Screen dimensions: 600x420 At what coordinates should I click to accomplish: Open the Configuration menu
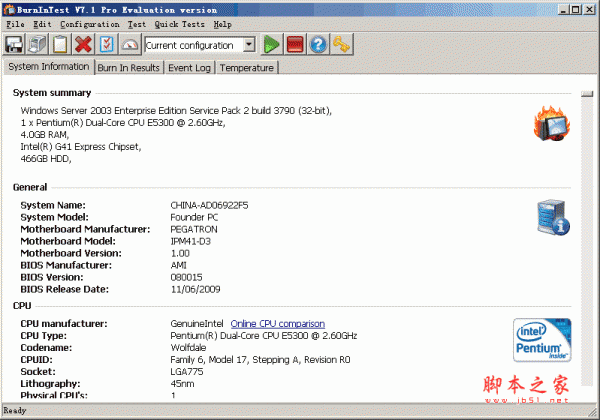click(90, 24)
